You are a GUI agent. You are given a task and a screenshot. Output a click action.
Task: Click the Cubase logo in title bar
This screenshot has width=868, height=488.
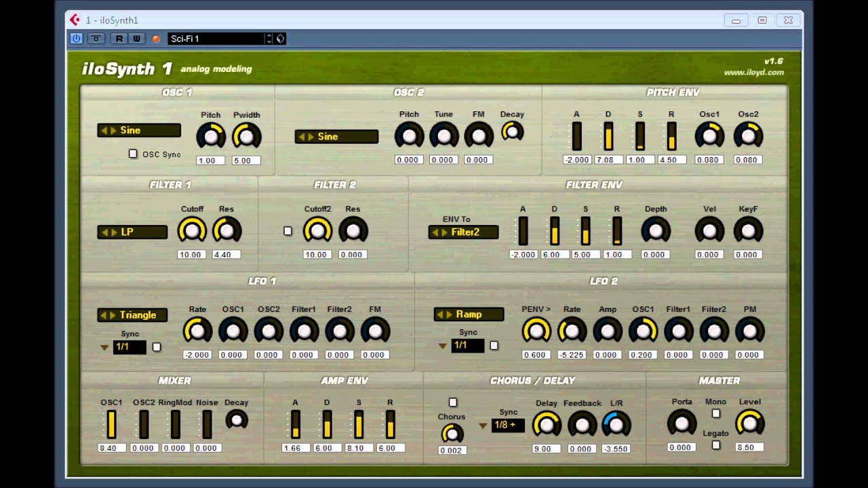pyautogui.click(x=75, y=20)
